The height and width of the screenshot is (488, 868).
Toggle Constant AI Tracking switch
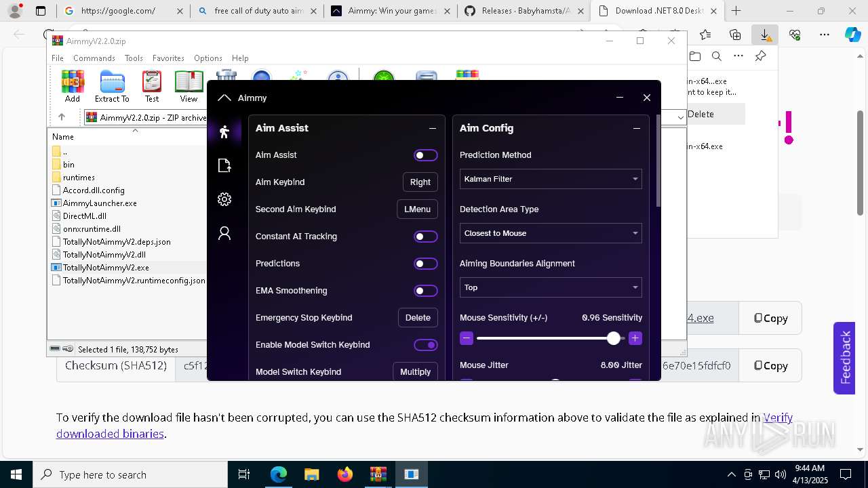tap(426, 237)
